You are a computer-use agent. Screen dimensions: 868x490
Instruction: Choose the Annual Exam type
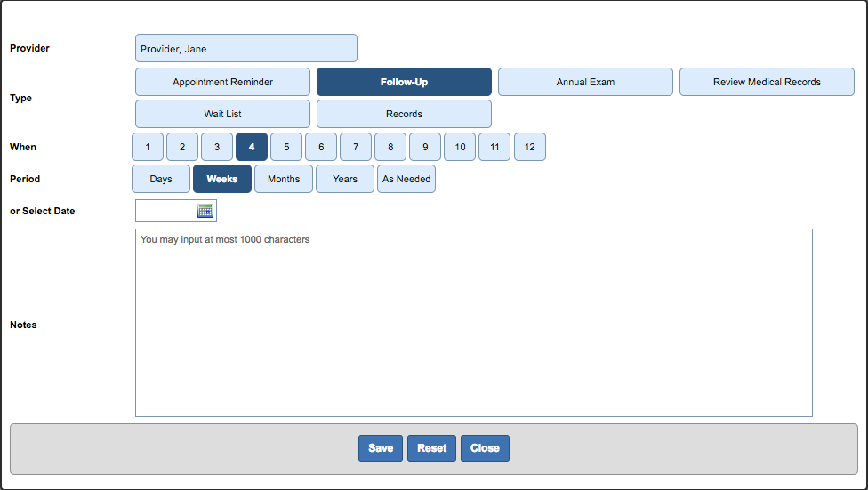(585, 82)
